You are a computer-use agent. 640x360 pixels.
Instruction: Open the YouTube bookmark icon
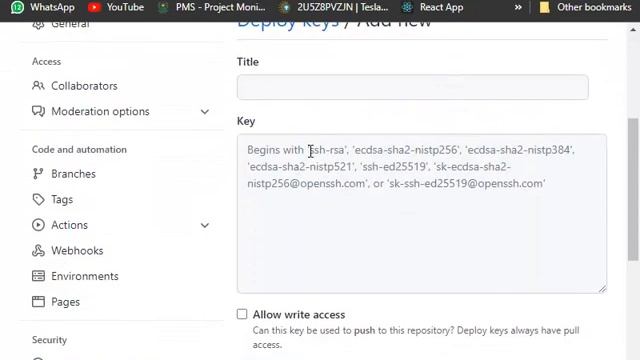tap(94, 7)
